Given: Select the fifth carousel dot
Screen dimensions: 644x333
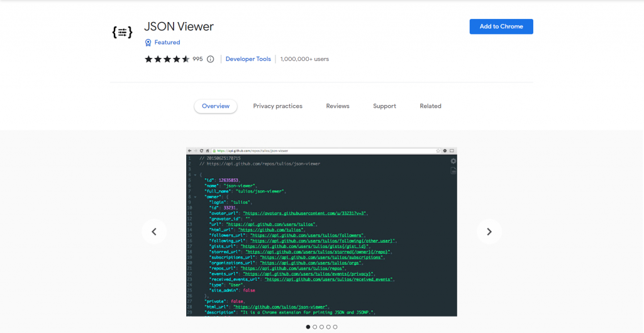Looking at the screenshot, I should (335, 327).
